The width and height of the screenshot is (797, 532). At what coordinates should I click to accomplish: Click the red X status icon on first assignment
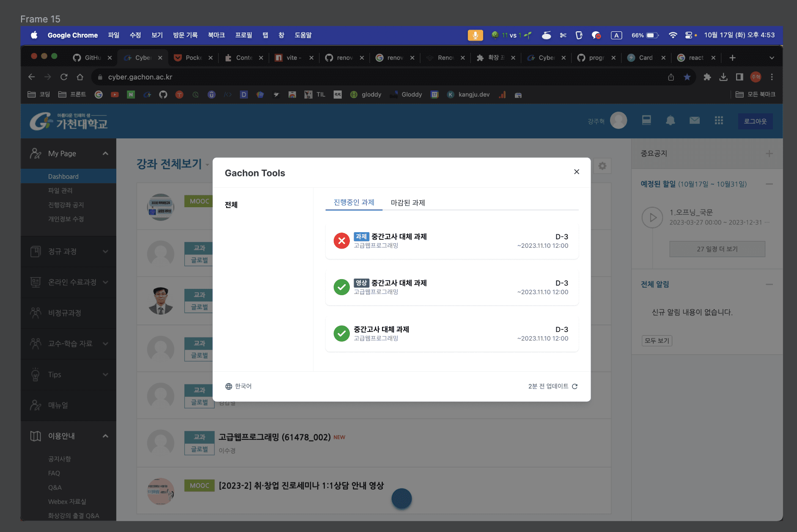341,241
